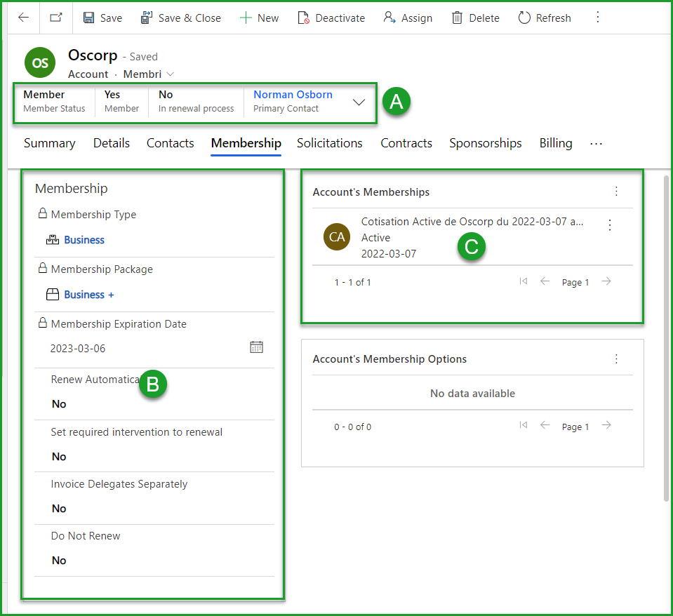This screenshot has height=616, width=673.
Task: Click the Save icon in toolbar
Action: click(89, 18)
